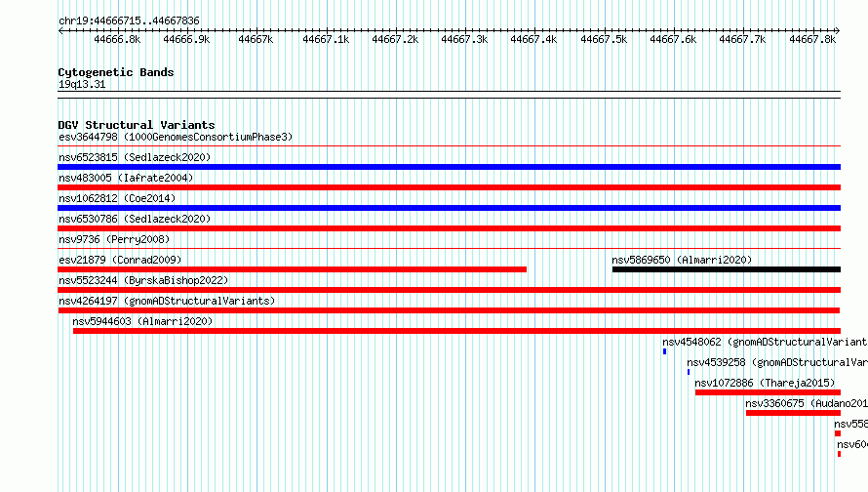Screen dimensions: 868x492
Task: Click the red esv21879 Conrad2009 variant bar
Action: click(293, 269)
